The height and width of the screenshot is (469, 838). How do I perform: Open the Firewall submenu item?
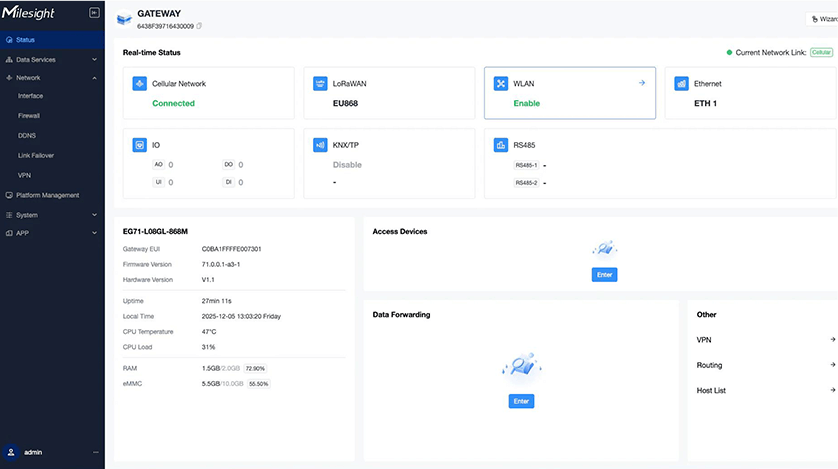(x=29, y=116)
